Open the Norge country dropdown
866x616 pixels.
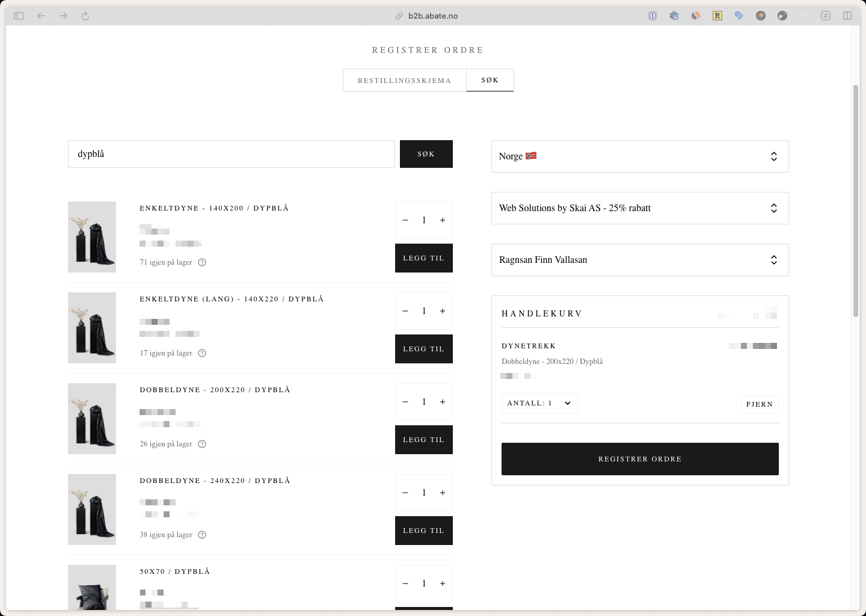click(x=639, y=156)
